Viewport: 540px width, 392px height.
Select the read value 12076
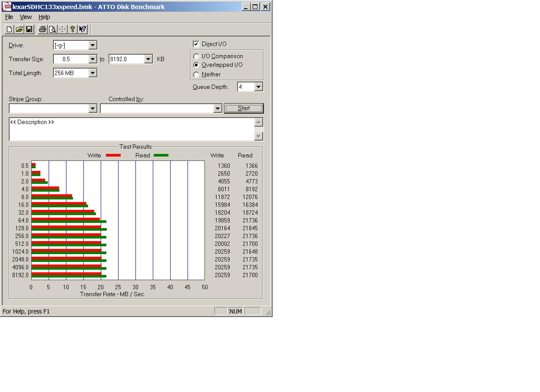(x=250, y=197)
